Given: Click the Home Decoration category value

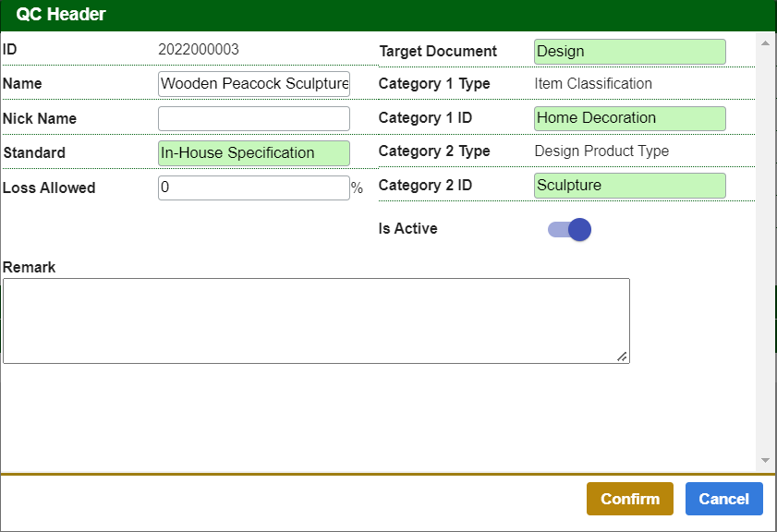Looking at the screenshot, I should 629,118.
